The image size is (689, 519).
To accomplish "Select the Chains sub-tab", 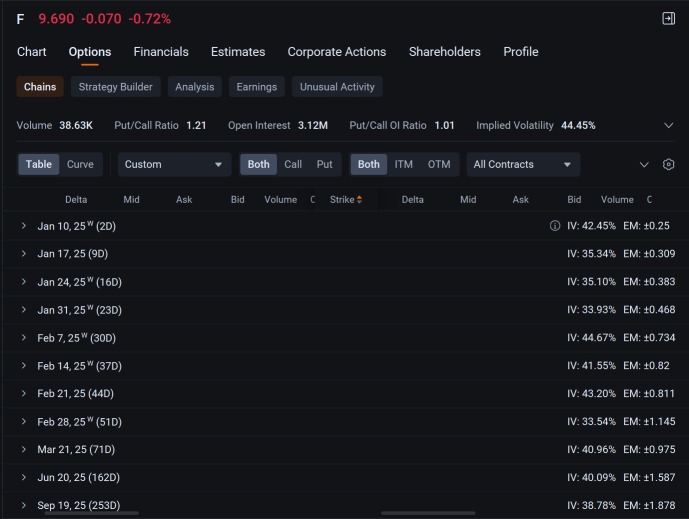I will [x=40, y=87].
